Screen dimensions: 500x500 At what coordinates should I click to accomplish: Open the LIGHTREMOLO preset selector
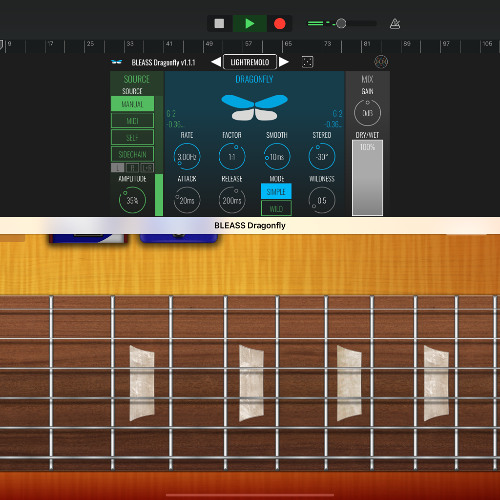(250, 62)
